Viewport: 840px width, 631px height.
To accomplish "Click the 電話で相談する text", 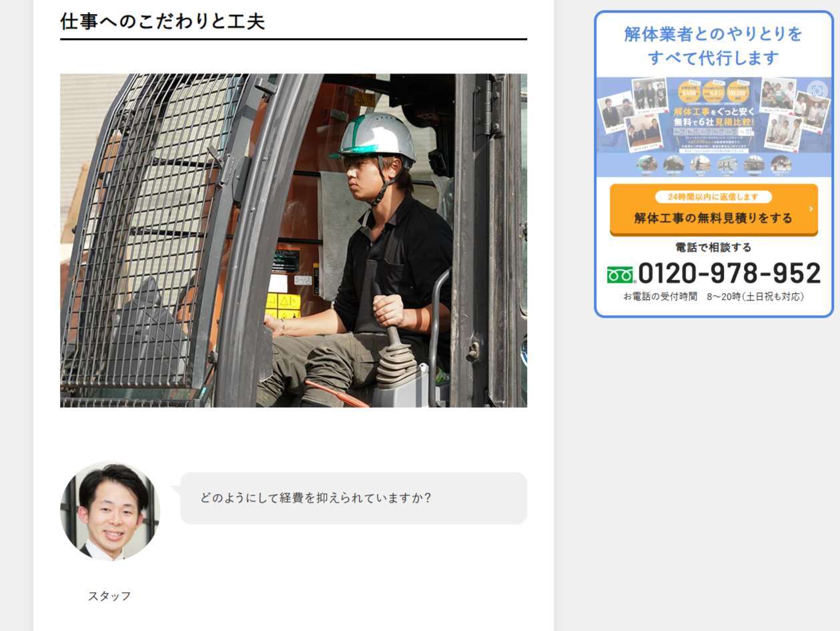I will pyautogui.click(x=713, y=248).
